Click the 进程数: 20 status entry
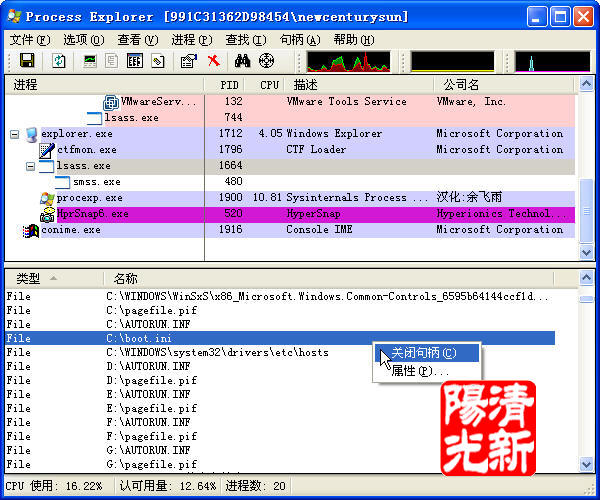Viewport: 600px width, 500px height. click(x=255, y=486)
